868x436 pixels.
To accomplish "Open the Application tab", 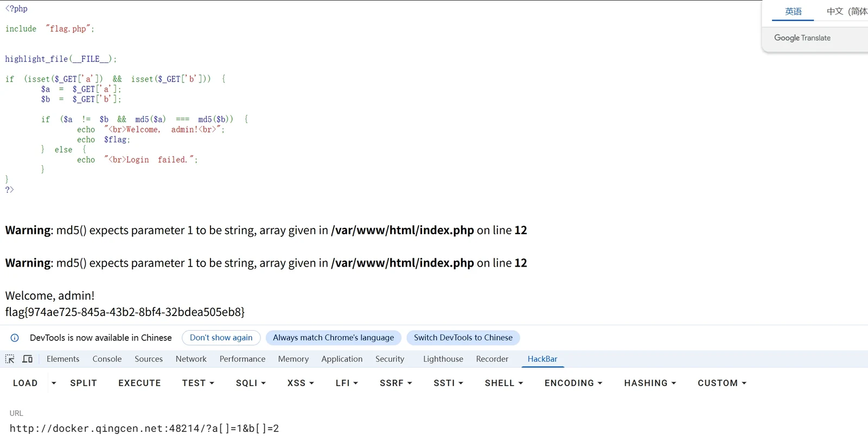I will [x=342, y=359].
